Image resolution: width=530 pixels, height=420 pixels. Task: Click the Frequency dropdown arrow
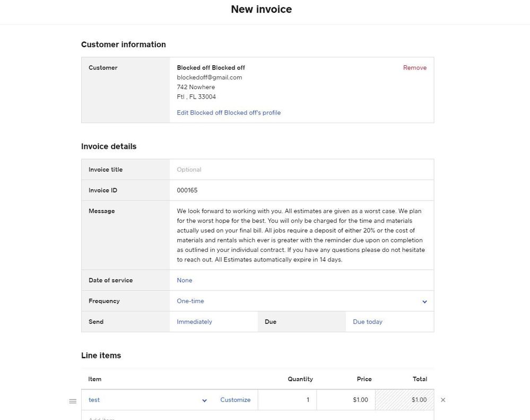click(x=424, y=302)
